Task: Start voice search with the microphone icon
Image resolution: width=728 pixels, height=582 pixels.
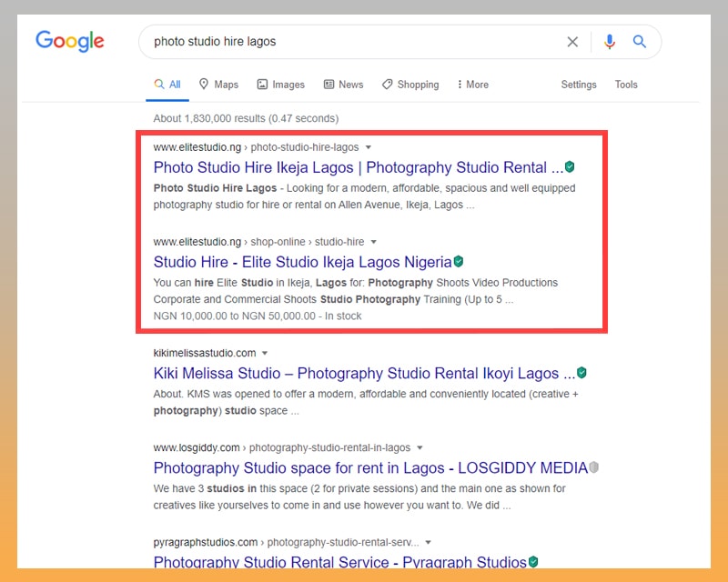Action: click(609, 42)
